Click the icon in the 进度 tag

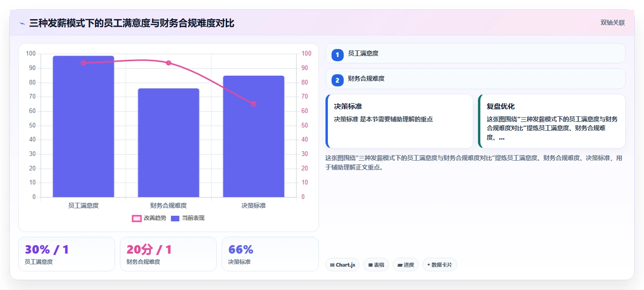point(400,265)
